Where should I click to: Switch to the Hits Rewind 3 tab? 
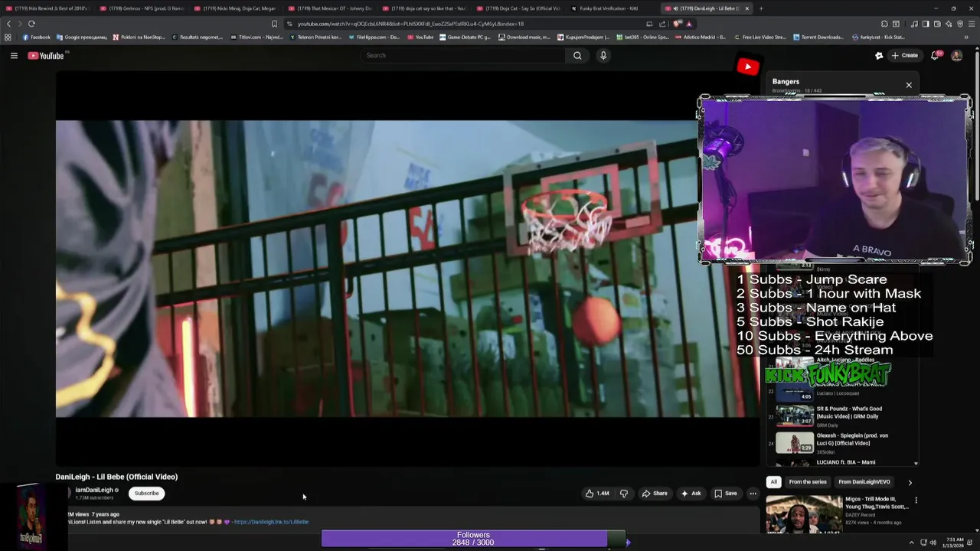click(x=47, y=8)
